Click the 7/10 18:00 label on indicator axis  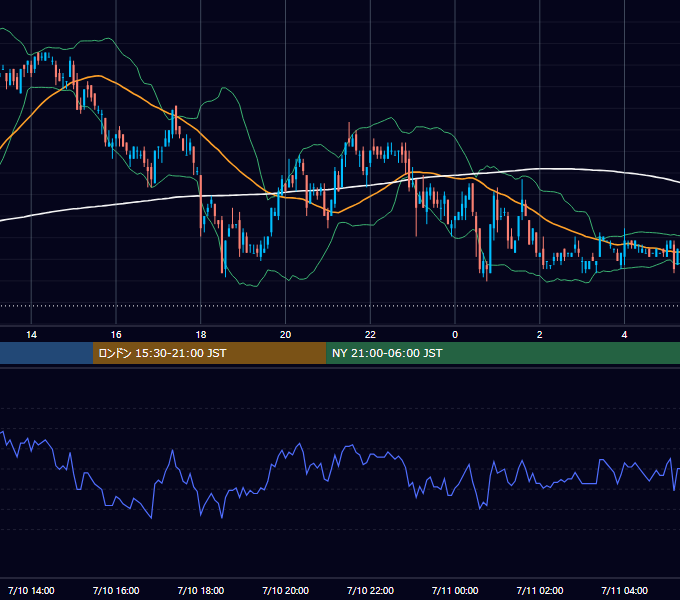point(201,590)
